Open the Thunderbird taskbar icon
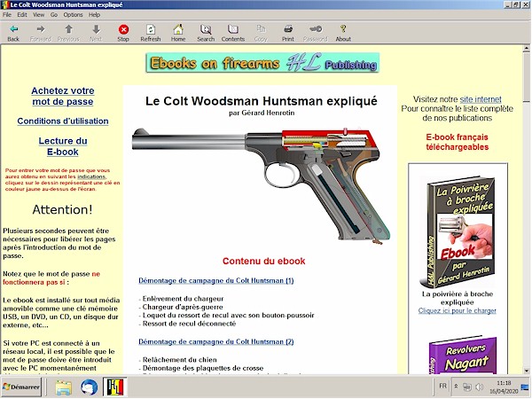 (x=89, y=387)
